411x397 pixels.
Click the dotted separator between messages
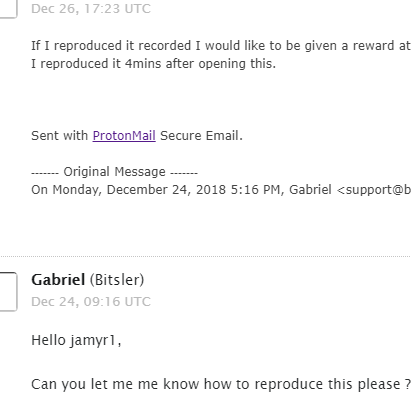click(205, 257)
